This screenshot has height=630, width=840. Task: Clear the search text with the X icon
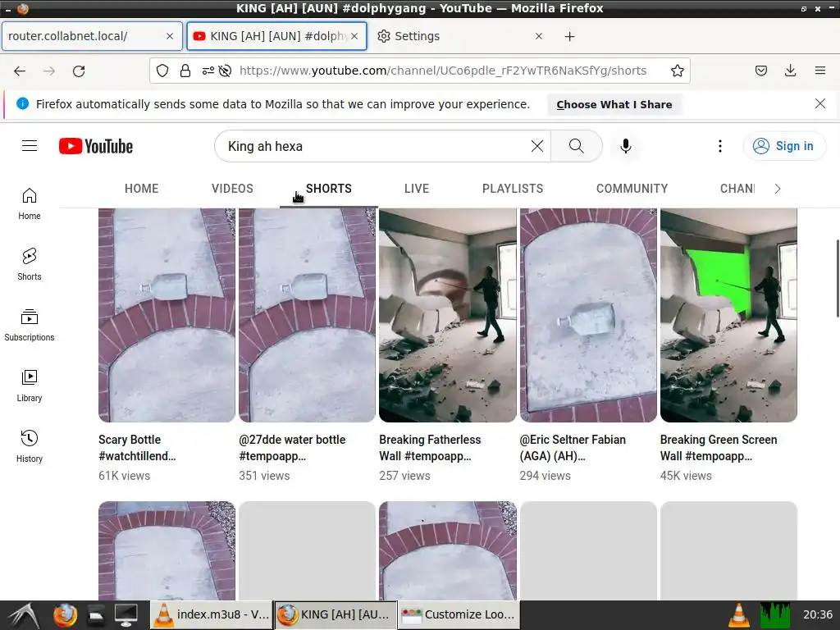[536, 146]
